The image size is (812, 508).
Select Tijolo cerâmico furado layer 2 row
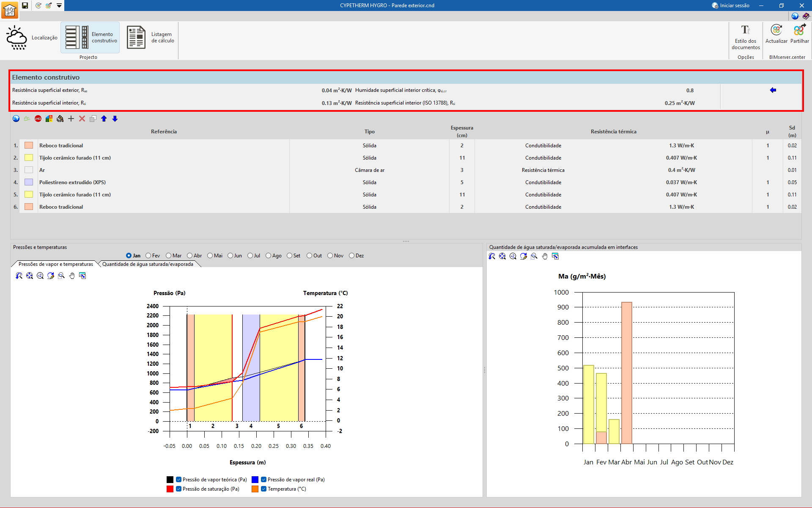[75, 158]
